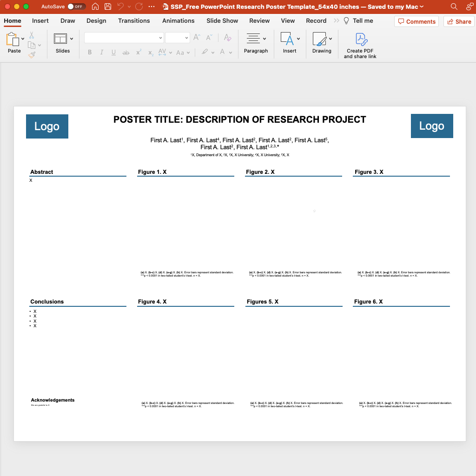Click the Comments button

416,21
